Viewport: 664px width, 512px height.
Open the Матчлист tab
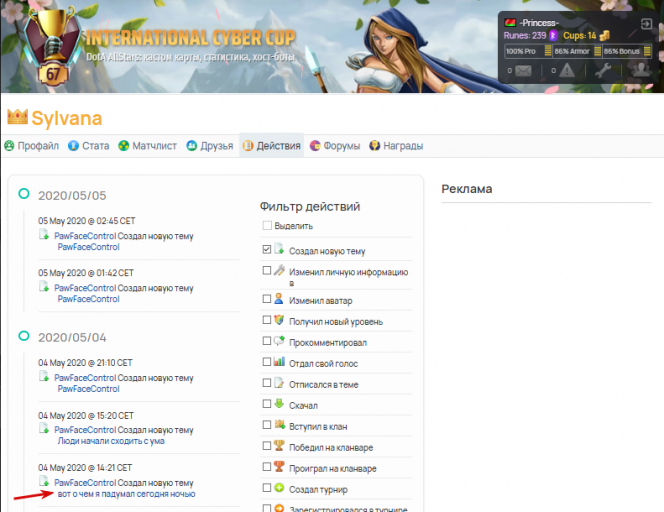tap(147, 146)
